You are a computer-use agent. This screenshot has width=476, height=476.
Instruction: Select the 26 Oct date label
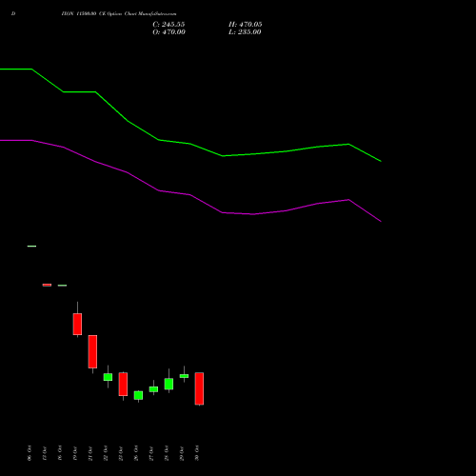pos(136,453)
